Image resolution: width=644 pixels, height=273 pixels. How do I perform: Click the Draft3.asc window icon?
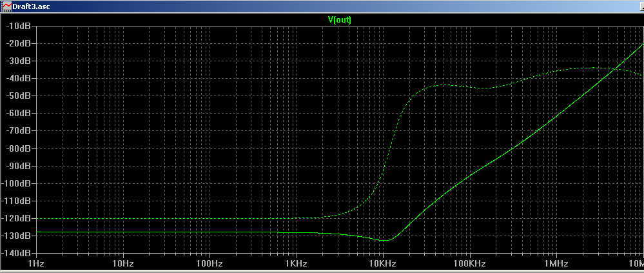click(6, 6)
